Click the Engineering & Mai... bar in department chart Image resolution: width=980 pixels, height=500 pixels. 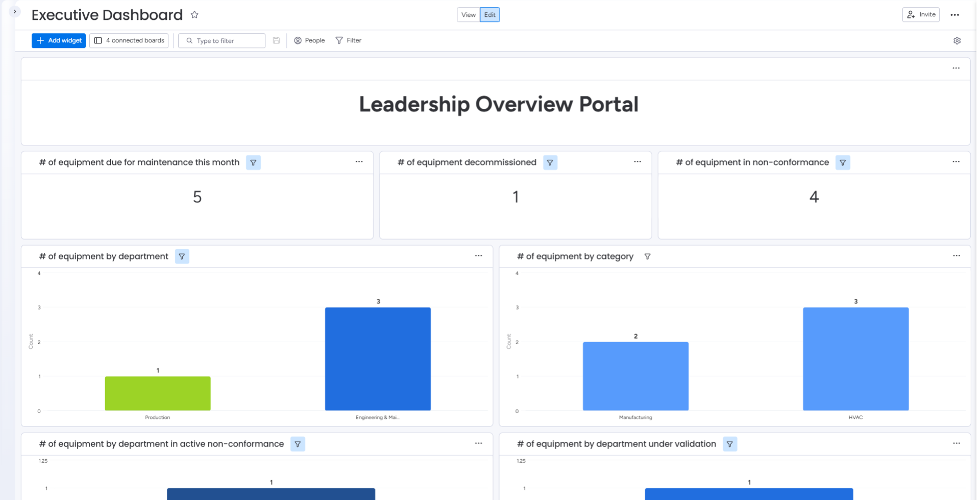click(378, 359)
